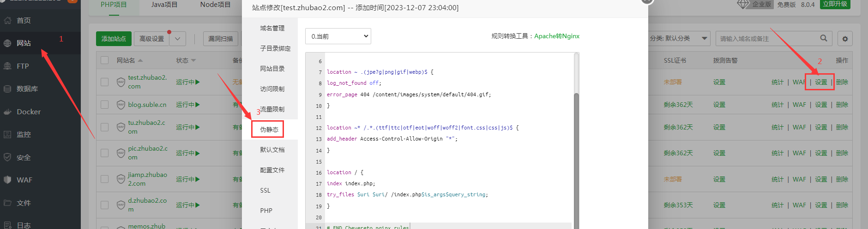868x229 pixels.
Task: Open the gear settings icon beside search
Action: click(x=845, y=39)
